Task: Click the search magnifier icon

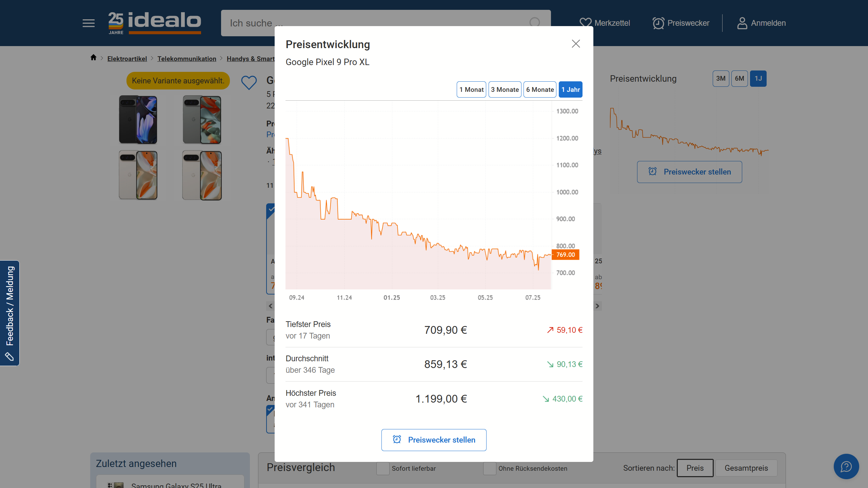Action: coord(535,22)
